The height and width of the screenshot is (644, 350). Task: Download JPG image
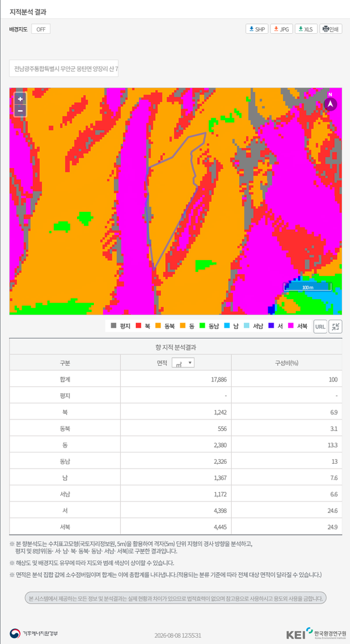point(281,29)
